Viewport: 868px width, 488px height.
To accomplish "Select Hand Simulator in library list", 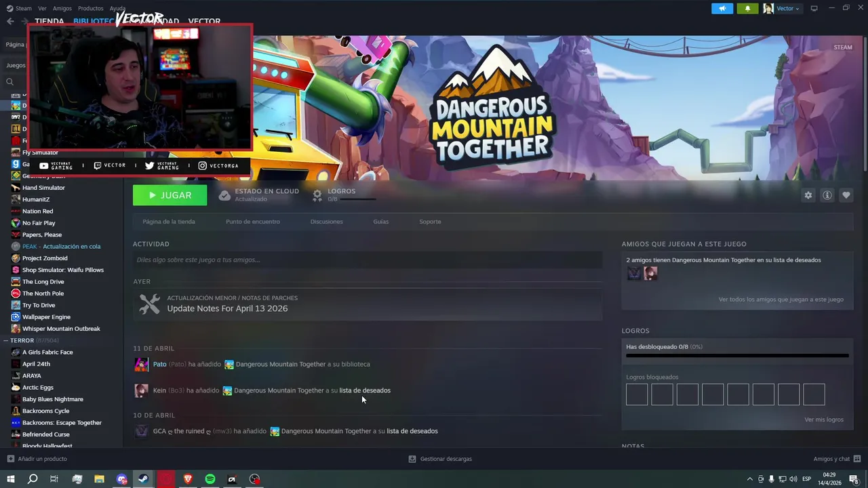I will pos(43,188).
